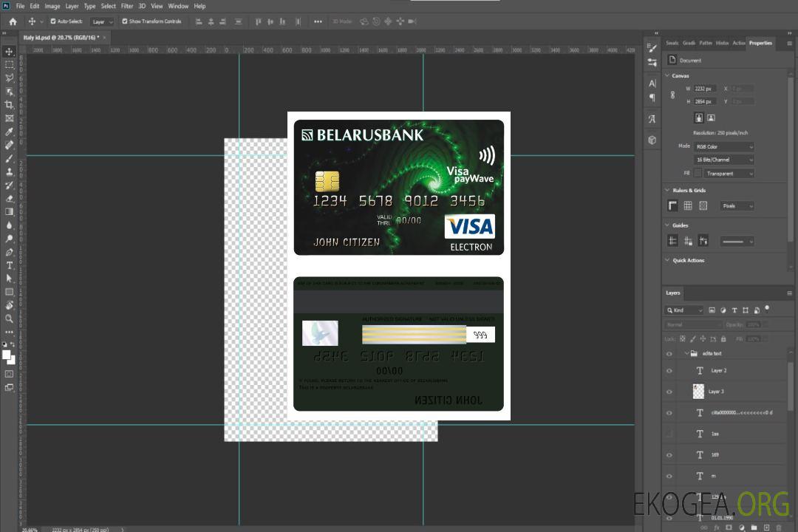Click the canvas Fill color swatch
The width and height of the screenshot is (798, 532).
[x=698, y=173]
